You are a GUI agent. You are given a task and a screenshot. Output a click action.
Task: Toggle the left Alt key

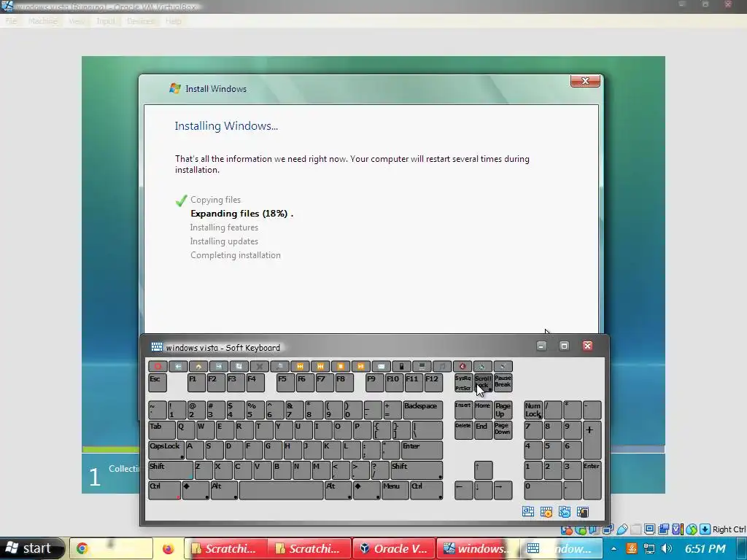click(225, 490)
